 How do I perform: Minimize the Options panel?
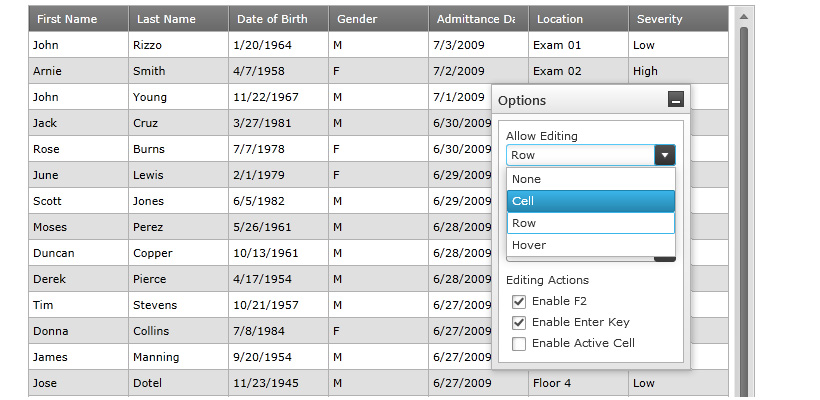[x=676, y=99]
